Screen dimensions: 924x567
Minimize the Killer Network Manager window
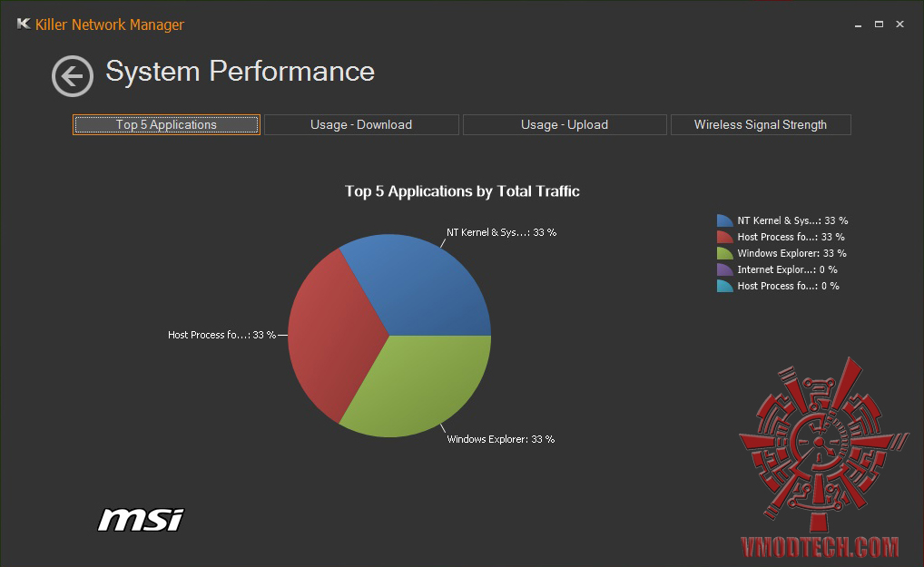(858, 24)
